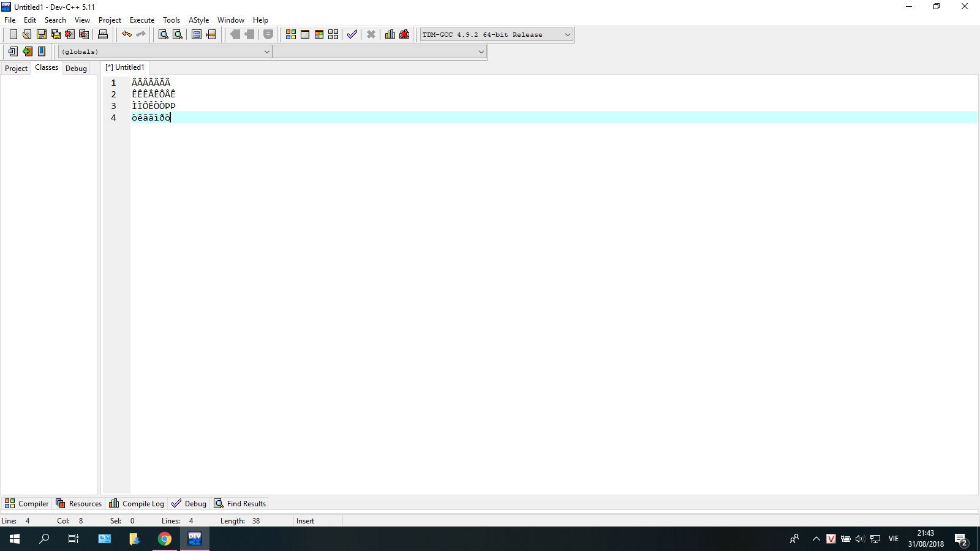Click the Stop Execution X icon

point(371,34)
